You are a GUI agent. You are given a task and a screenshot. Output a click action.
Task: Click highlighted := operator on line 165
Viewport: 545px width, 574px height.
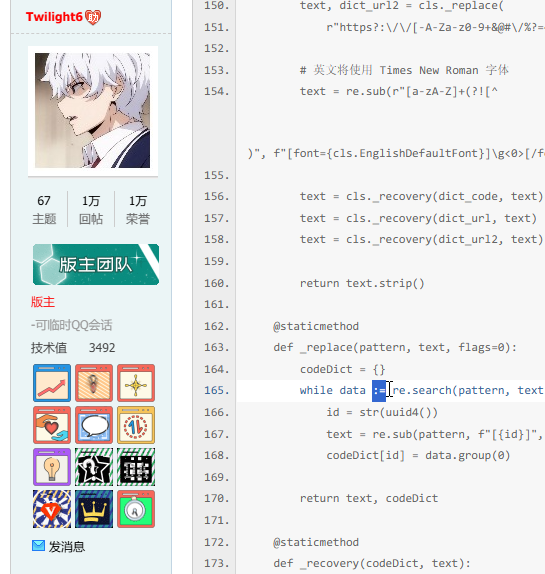379,391
